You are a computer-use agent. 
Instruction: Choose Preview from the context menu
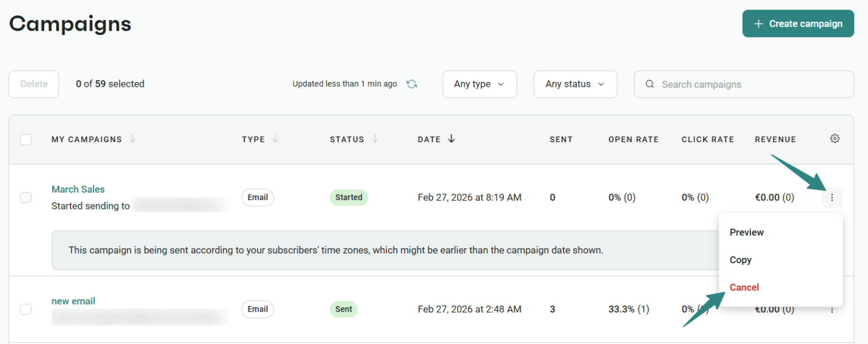pos(746,233)
